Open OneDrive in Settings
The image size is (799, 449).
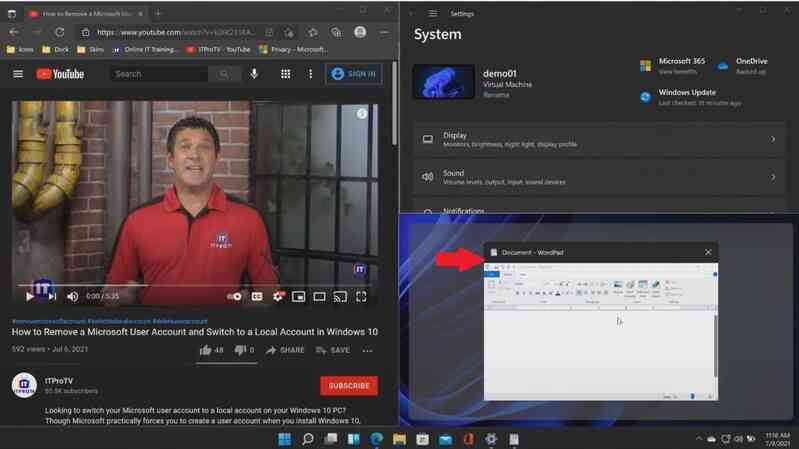(742, 66)
